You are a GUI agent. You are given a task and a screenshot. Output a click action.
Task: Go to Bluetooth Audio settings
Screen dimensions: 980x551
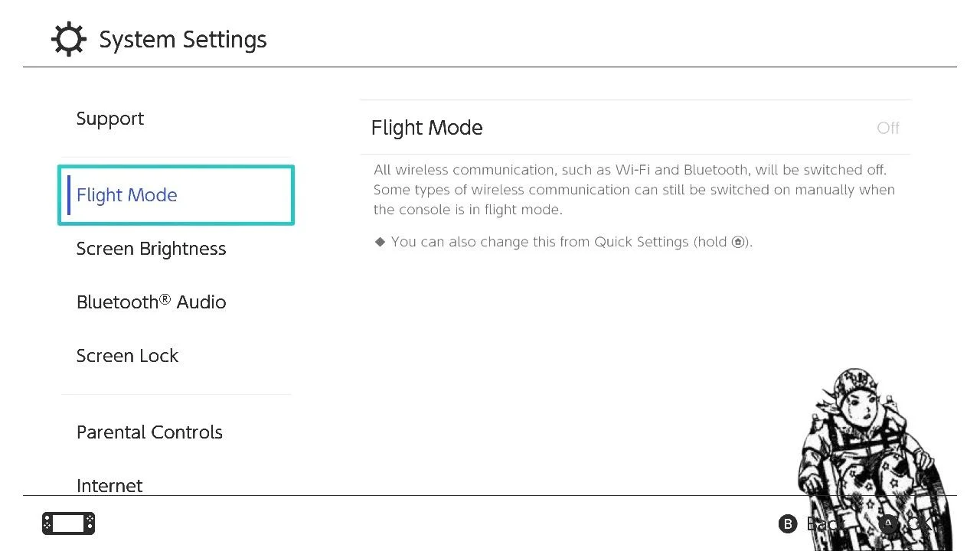pyautogui.click(x=152, y=302)
